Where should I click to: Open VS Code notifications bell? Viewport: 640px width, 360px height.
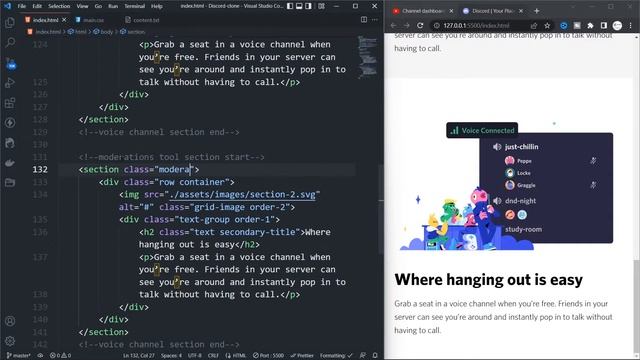click(375, 356)
